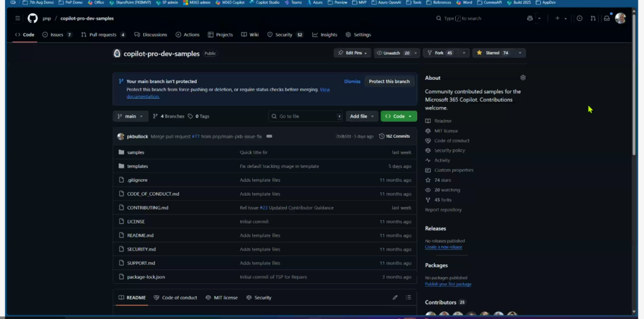Image resolution: width=644 pixels, height=319 pixels.
Task: Click the Starred button
Action: (x=493, y=53)
